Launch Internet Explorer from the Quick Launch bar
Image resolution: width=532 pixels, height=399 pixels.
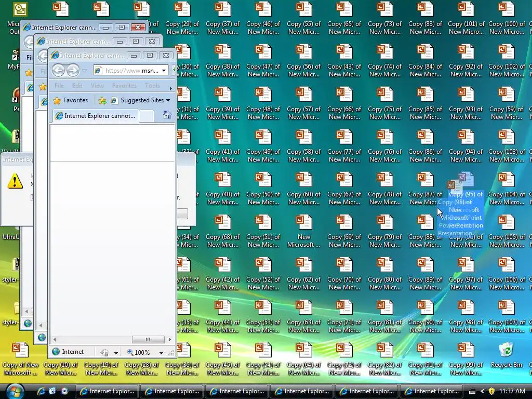(41, 391)
